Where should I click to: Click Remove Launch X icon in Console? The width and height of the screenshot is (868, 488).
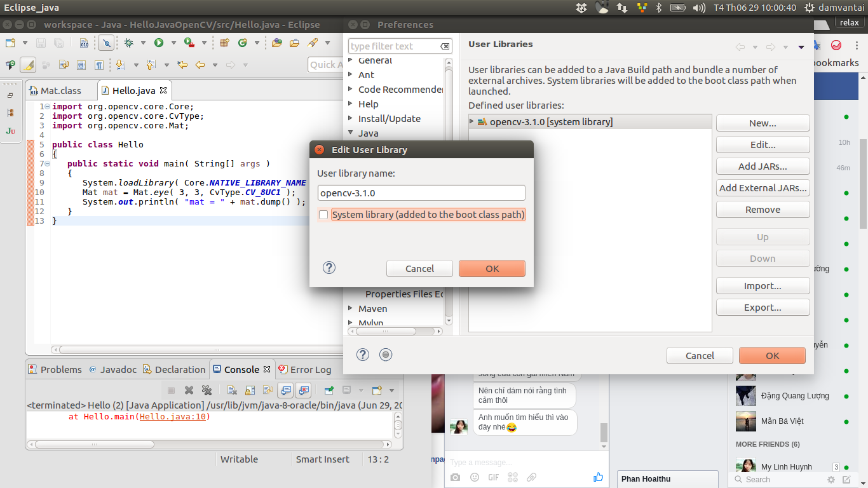click(189, 390)
